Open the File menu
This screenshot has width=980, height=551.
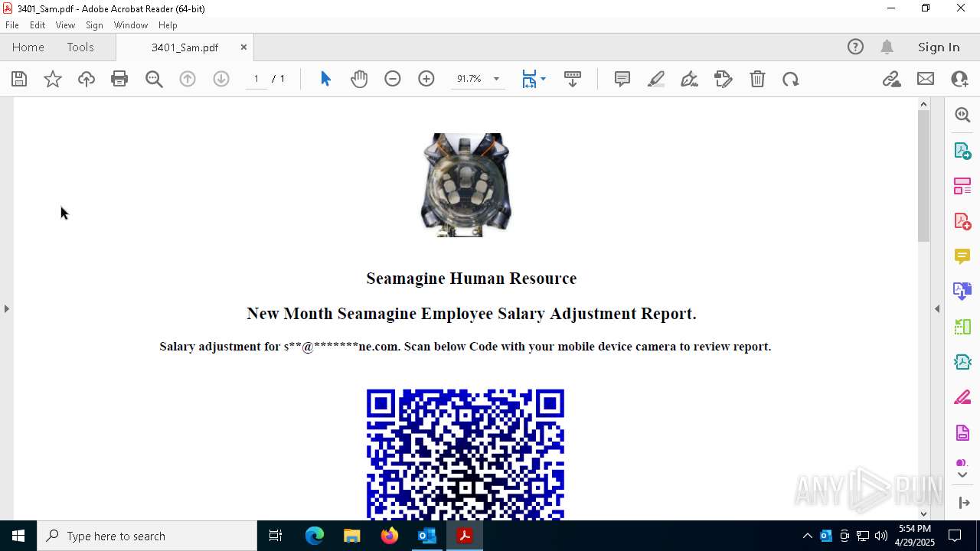(12, 25)
